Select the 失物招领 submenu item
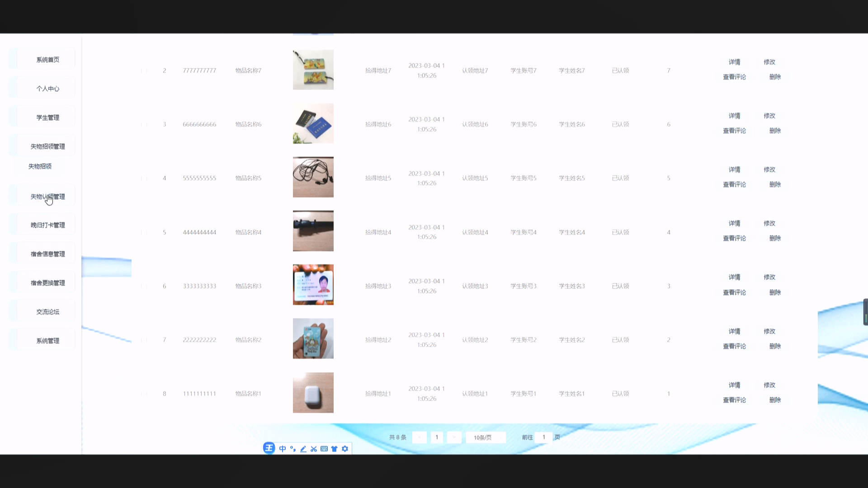Image resolution: width=868 pixels, height=488 pixels. click(x=40, y=166)
